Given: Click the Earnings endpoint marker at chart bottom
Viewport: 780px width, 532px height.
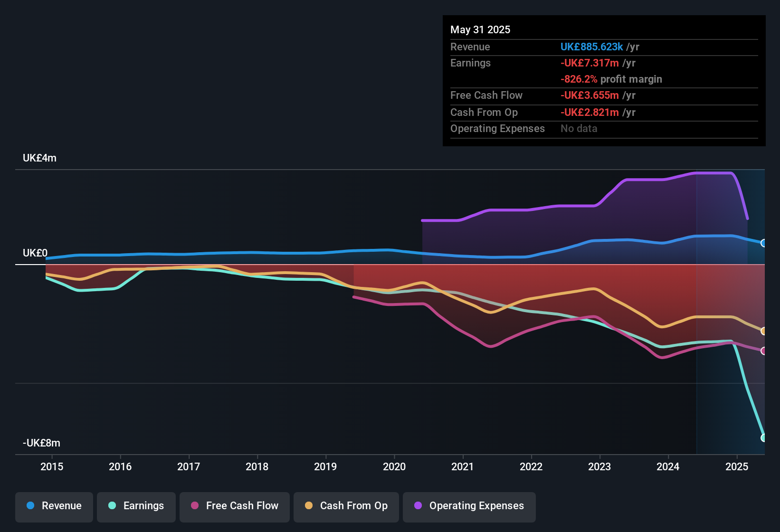Looking at the screenshot, I should coord(763,437).
